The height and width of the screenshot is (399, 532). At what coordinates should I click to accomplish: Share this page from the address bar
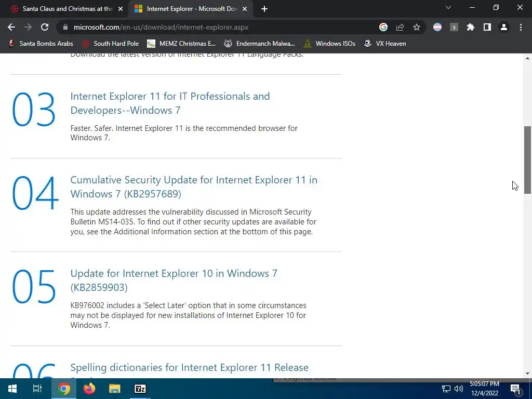pyautogui.click(x=400, y=27)
